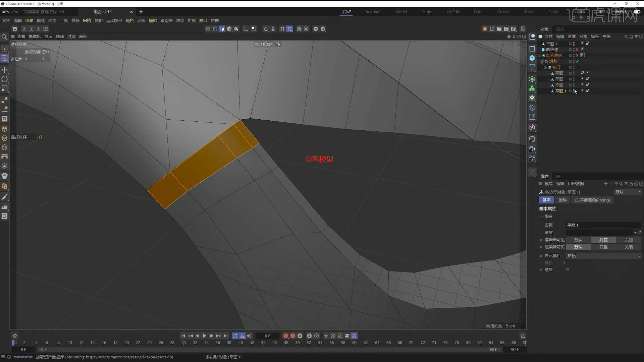Viewport: 644px width, 362px height.
Task: Open the 运动图形 menu
Action: click(114, 20)
